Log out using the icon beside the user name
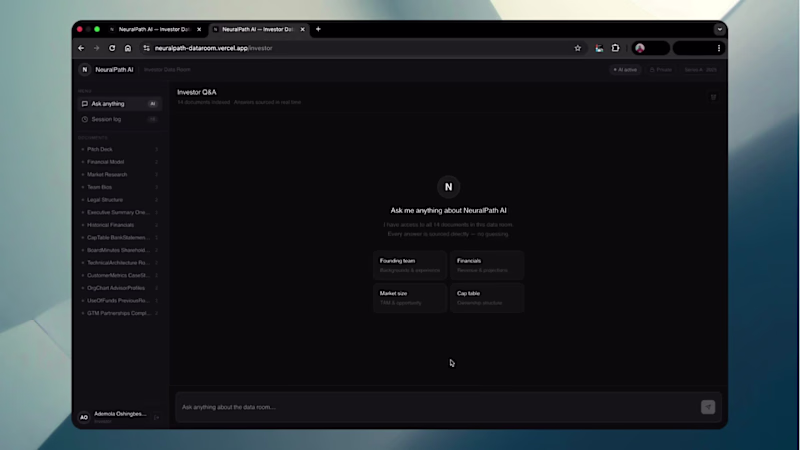Image resolution: width=800 pixels, height=450 pixels. (x=157, y=417)
